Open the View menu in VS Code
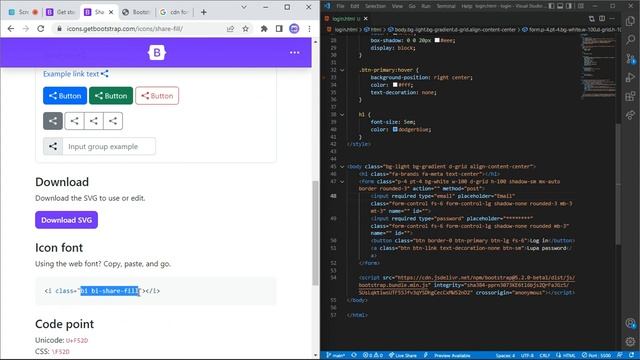 (x=397, y=6)
